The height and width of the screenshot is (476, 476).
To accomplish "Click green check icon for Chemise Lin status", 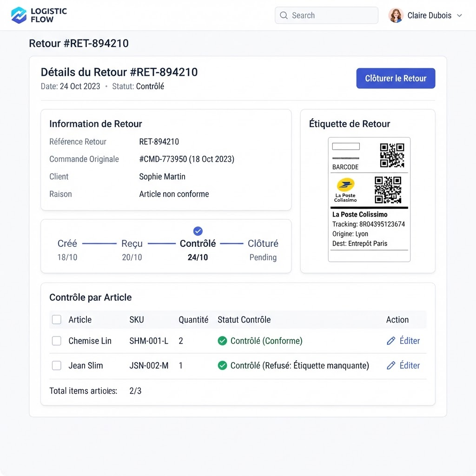I will pyautogui.click(x=222, y=341).
